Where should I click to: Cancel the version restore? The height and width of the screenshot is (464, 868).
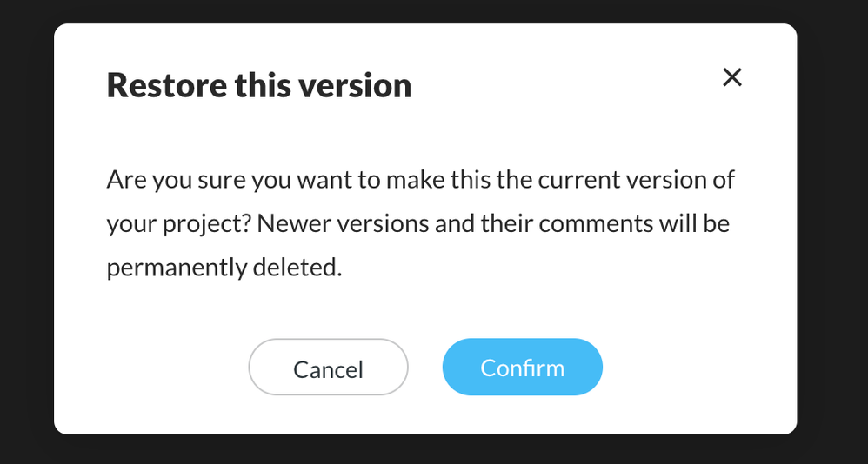click(328, 368)
